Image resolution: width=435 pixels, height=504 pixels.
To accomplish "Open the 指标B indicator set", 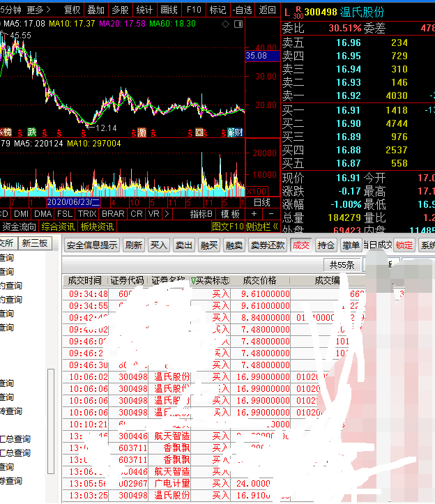I will [x=201, y=214].
